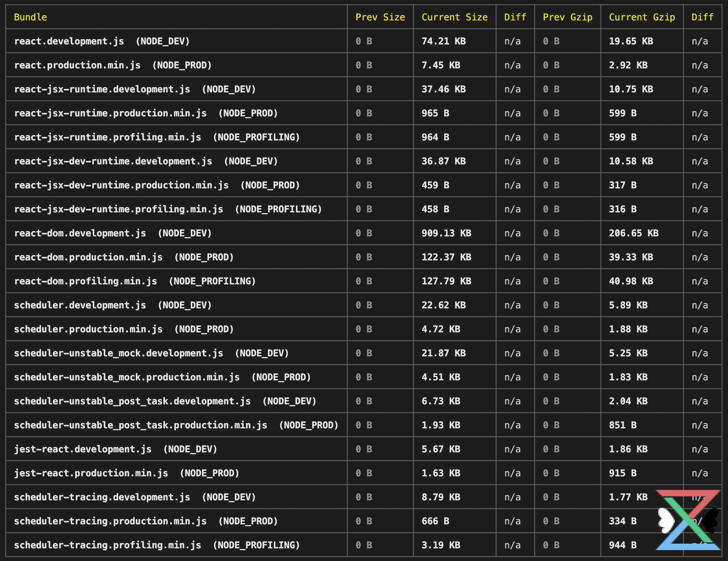This screenshot has height=561, width=728.
Task: Select react-jsx-dev-runtime.development.js bundle name
Action: tap(113, 161)
